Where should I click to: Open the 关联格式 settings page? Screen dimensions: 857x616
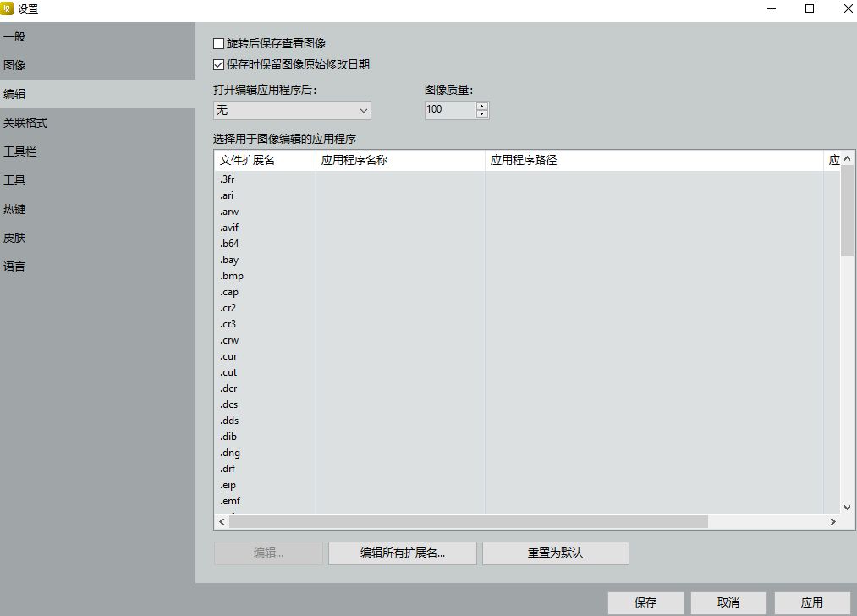[x=25, y=123]
